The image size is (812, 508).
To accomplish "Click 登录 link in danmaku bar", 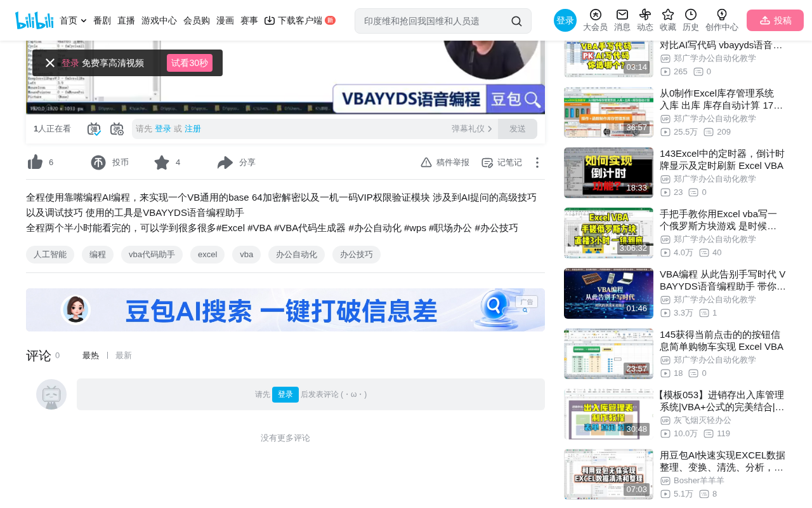I will point(163,129).
